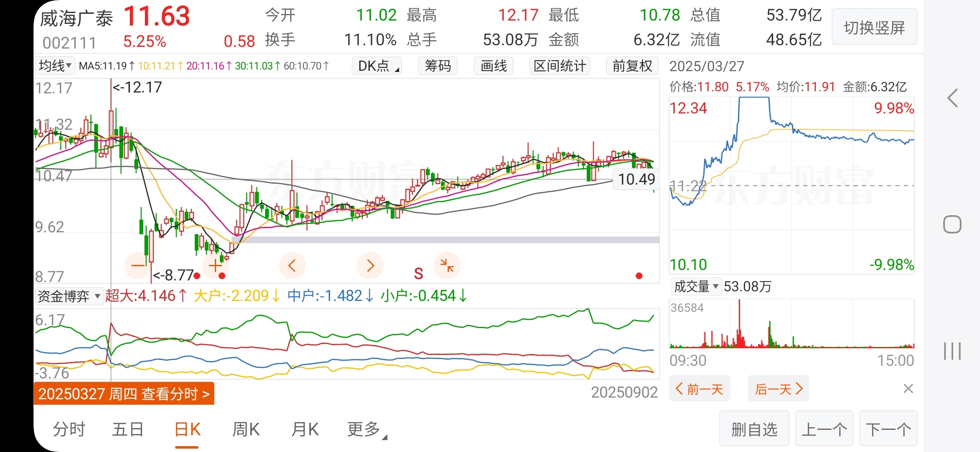Close the intraday side panel with X
Viewport: 980px width, 452px height.
coord(908,389)
